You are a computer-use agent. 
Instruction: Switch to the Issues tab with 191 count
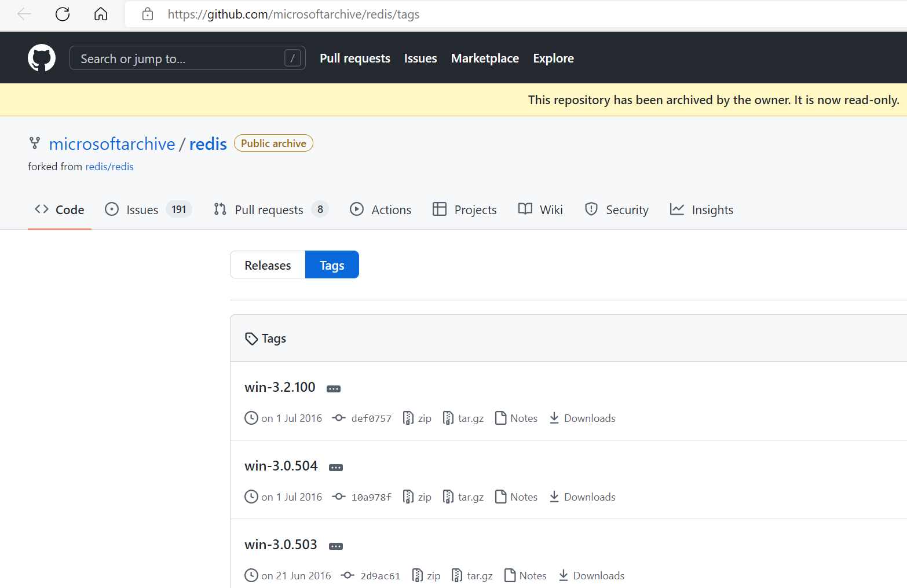(x=148, y=210)
